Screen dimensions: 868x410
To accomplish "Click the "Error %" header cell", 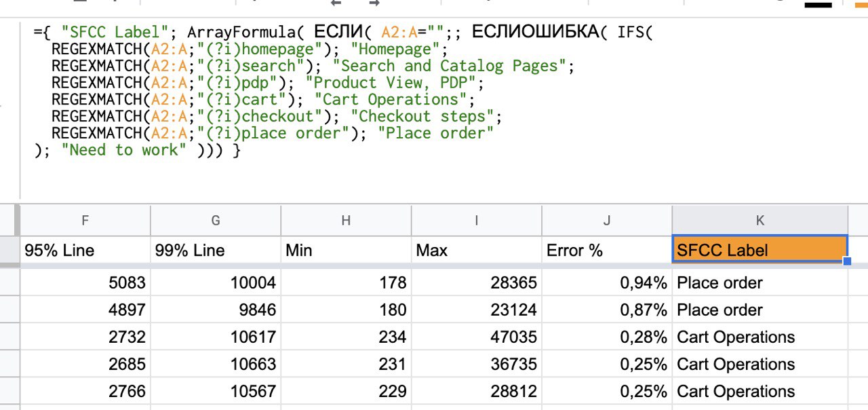I will pos(607,250).
